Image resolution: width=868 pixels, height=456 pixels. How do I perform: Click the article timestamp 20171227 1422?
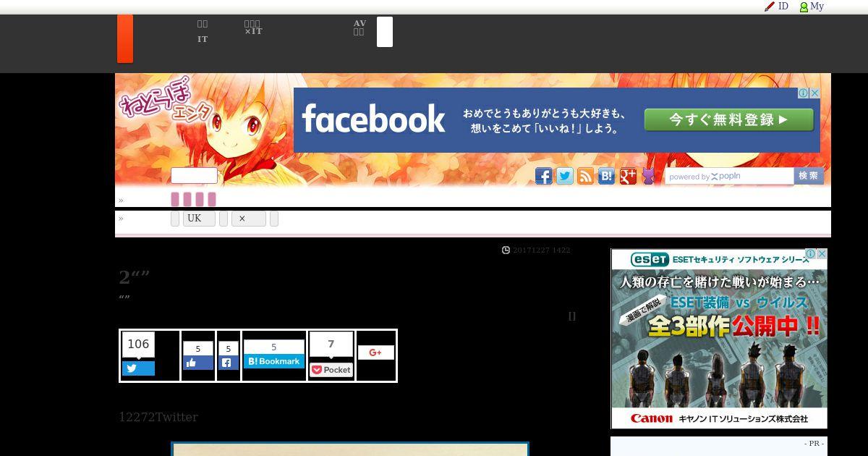point(542,250)
